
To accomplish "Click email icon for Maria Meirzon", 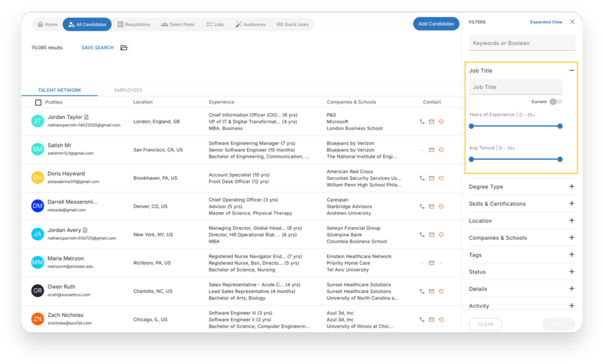I will pyautogui.click(x=432, y=263).
